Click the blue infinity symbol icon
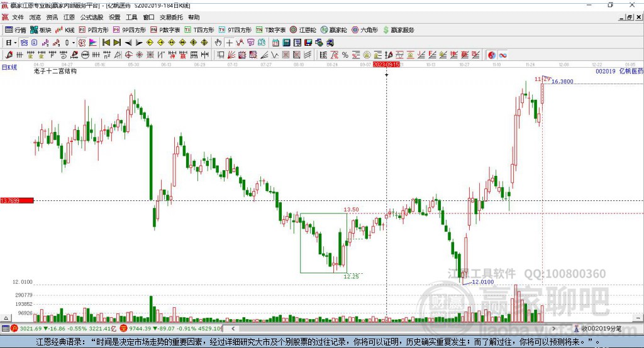 (502, 55)
